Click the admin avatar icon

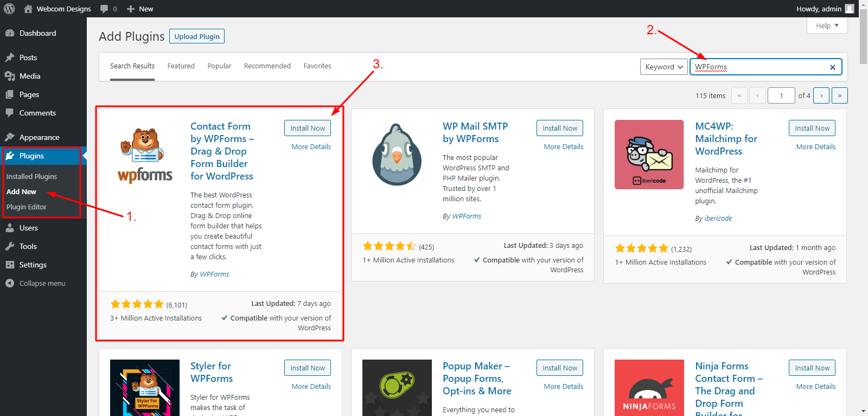(850, 9)
